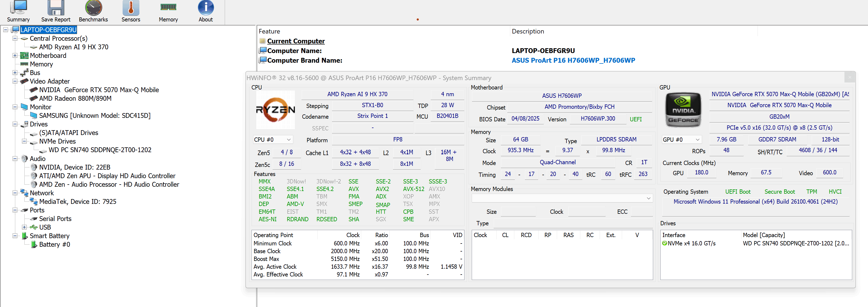Select MediaTek Device ID 7925 item
The height and width of the screenshot is (307, 868).
[x=78, y=202]
